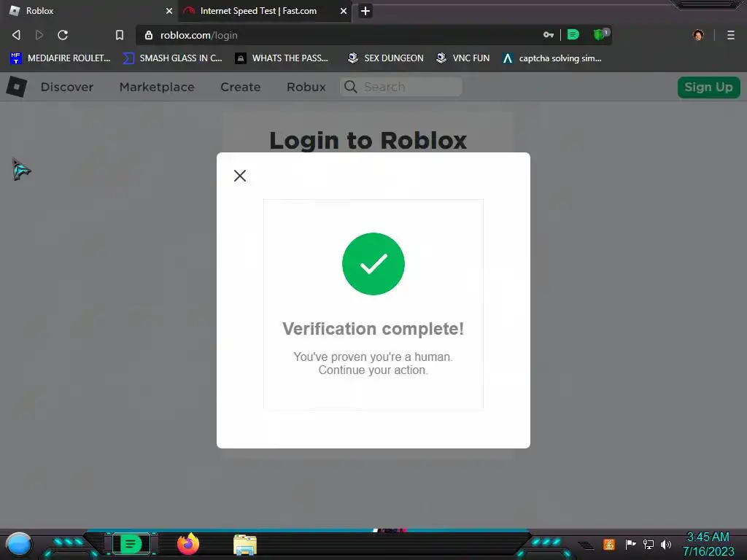Open the browser profile avatar
This screenshot has width=747, height=560.
[698, 35]
